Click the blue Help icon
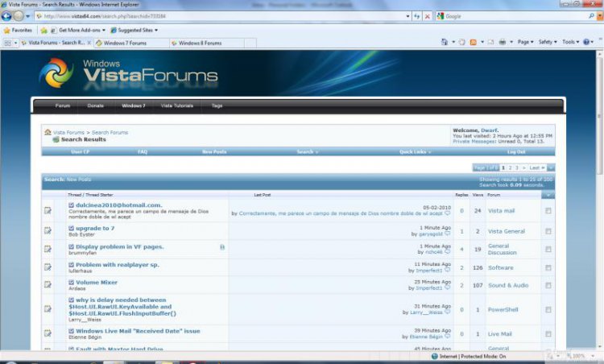Screen dimensions: 604x364 tap(586, 42)
